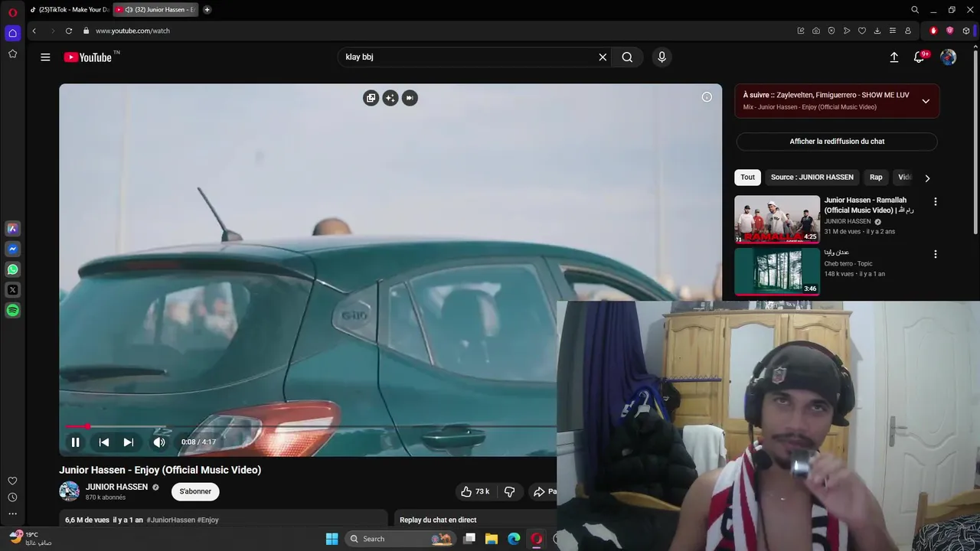Open File Explorer from the taskbar
The height and width of the screenshot is (551, 980).
click(x=492, y=539)
